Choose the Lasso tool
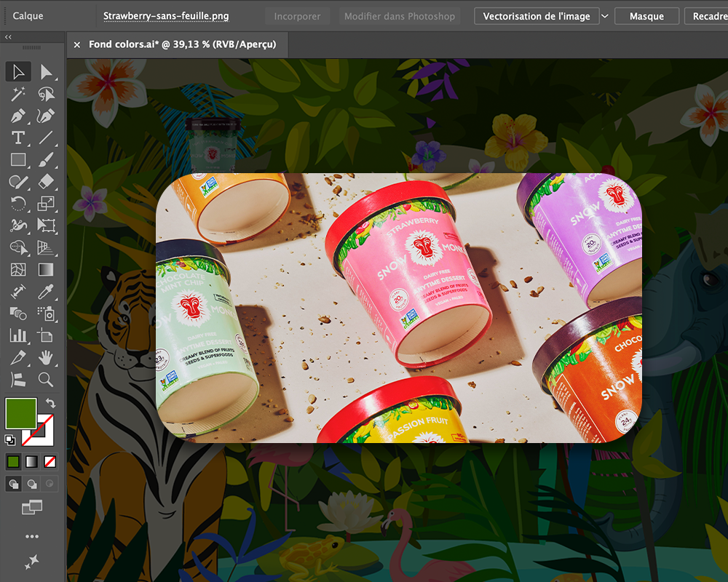This screenshot has height=582, width=728. click(x=46, y=95)
